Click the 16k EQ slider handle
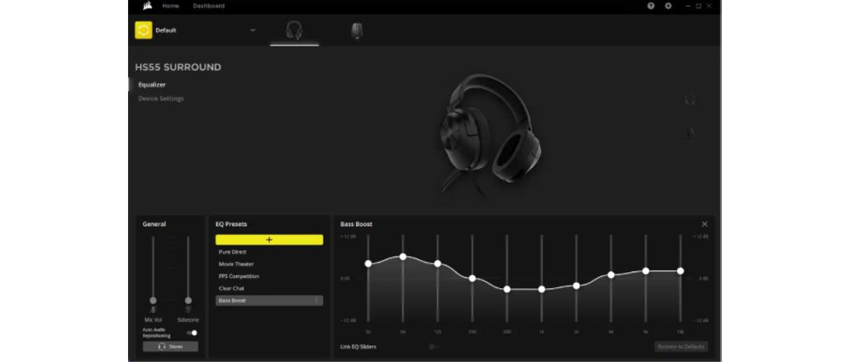The image size is (868, 362). coord(681,271)
